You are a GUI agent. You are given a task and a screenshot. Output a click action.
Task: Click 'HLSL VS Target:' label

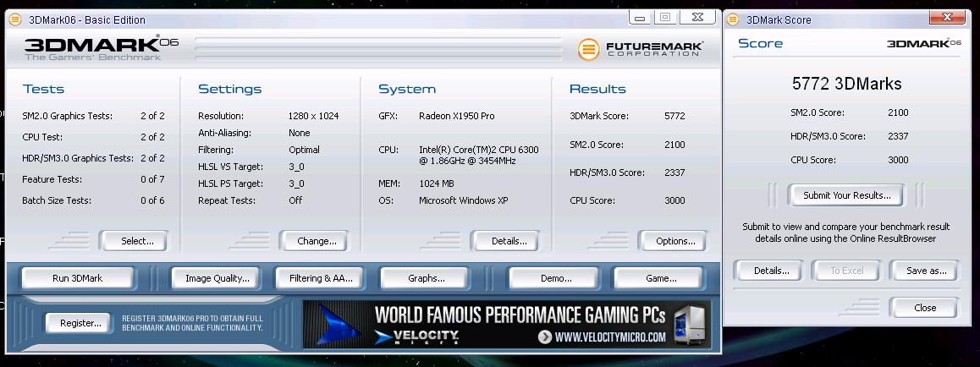231,167
